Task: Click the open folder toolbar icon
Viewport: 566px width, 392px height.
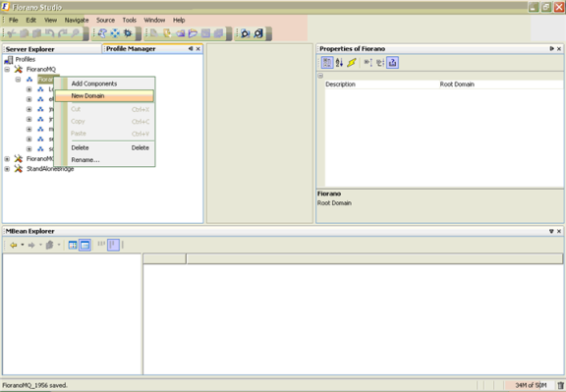Action: [x=193, y=33]
